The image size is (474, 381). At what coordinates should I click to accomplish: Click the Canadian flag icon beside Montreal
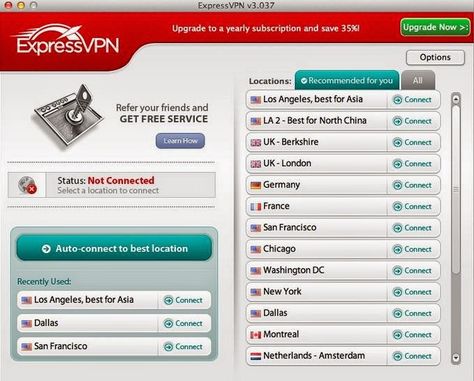pos(256,335)
